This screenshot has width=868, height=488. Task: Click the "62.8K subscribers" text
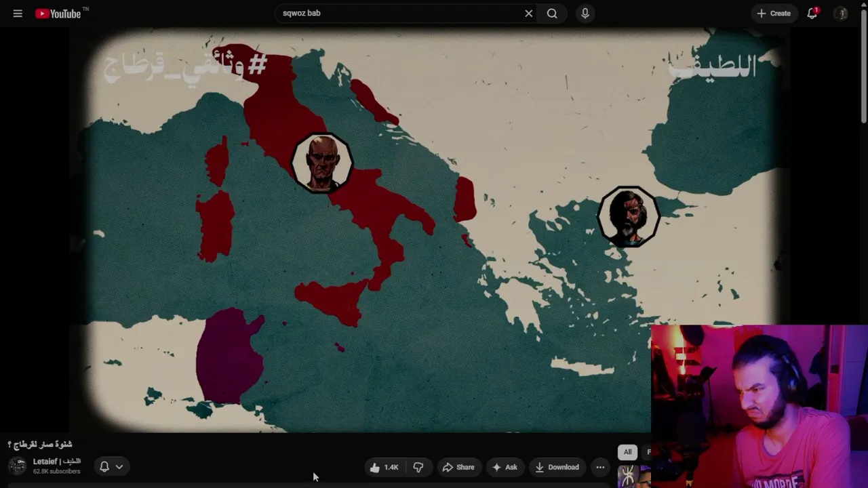point(57,472)
